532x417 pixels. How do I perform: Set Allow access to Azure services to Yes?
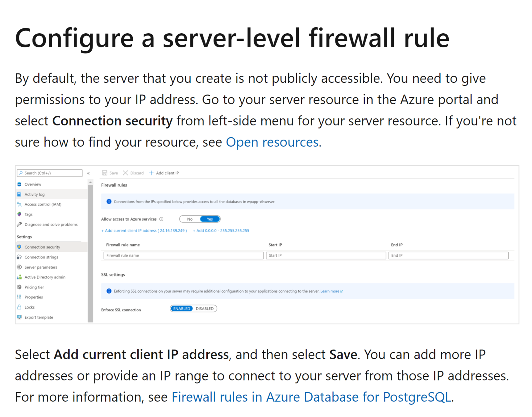[210, 219]
